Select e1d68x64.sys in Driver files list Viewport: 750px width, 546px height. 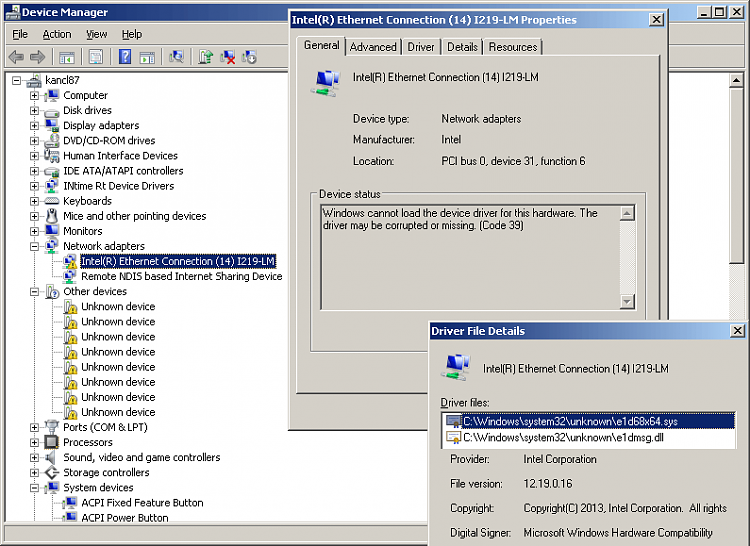[589, 421]
